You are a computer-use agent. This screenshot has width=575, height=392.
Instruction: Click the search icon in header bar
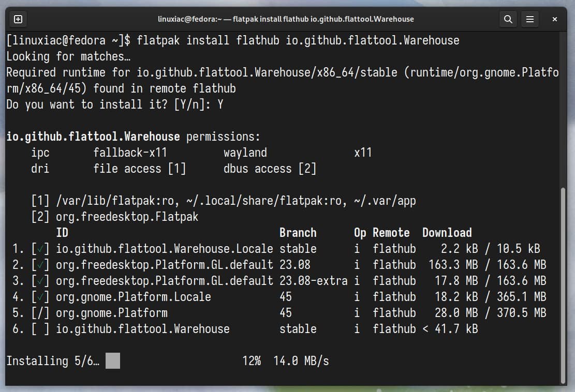[x=508, y=19]
